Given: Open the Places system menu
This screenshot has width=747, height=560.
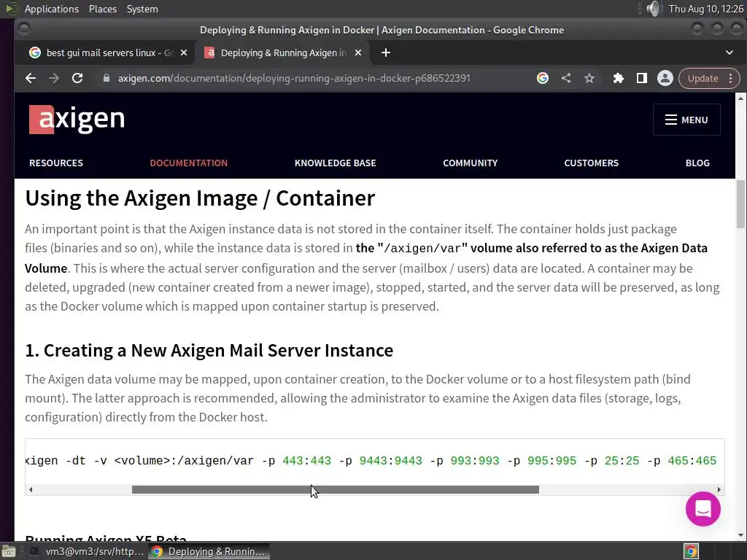Looking at the screenshot, I should [103, 9].
